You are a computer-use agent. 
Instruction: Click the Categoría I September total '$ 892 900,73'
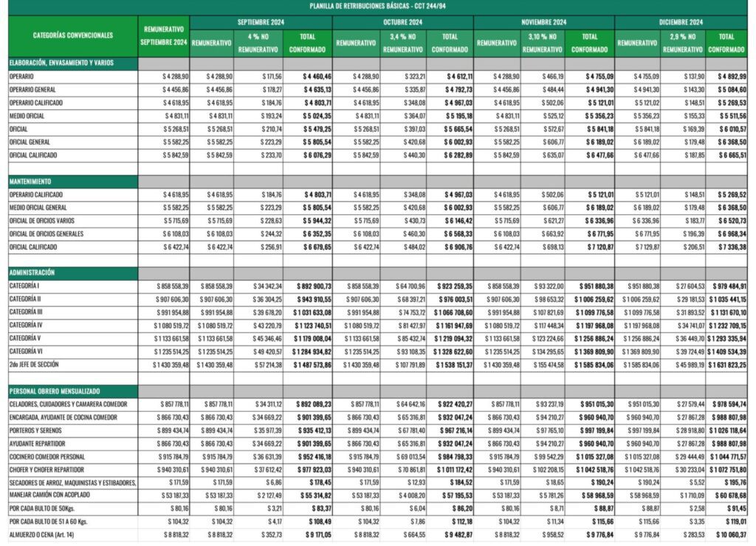pyautogui.click(x=314, y=287)
